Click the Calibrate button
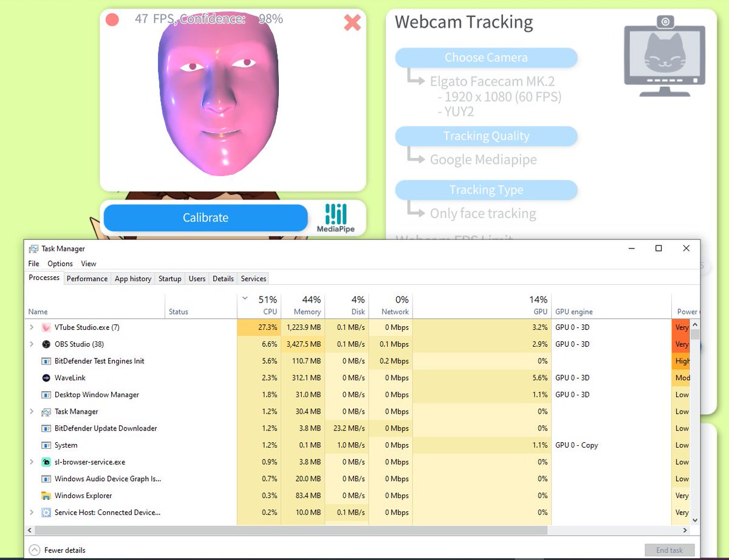The height and width of the screenshot is (560, 729). point(205,217)
